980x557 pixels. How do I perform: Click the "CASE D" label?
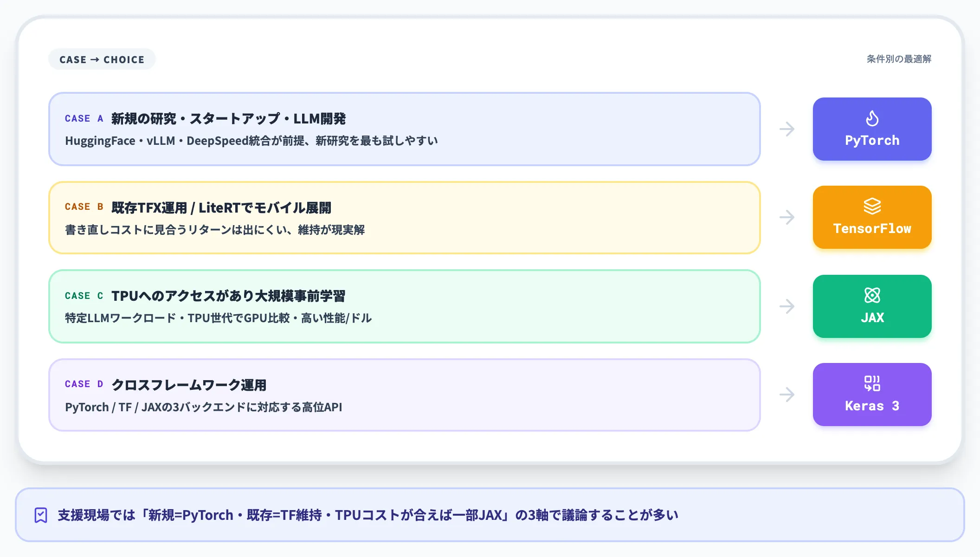84,384
